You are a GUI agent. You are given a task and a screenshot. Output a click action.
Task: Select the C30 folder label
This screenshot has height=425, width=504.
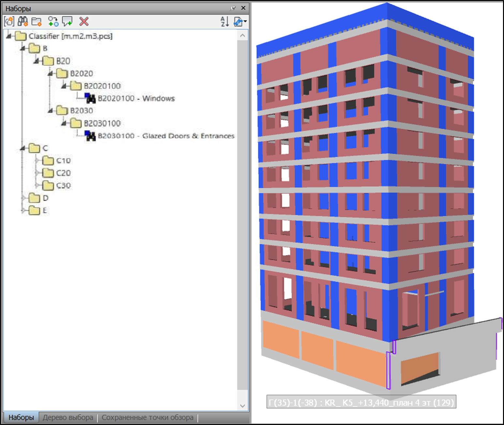tap(63, 186)
